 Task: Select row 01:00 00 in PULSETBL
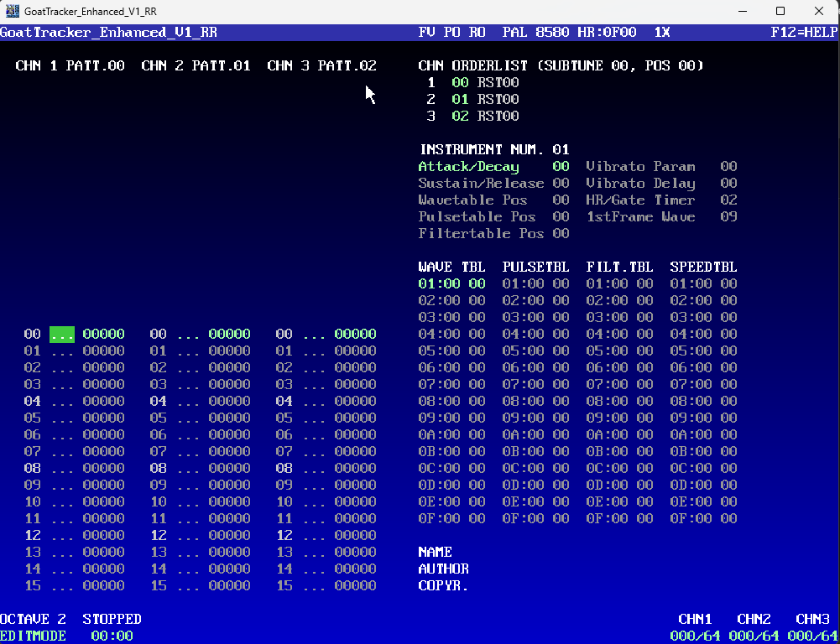tap(535, 283)
